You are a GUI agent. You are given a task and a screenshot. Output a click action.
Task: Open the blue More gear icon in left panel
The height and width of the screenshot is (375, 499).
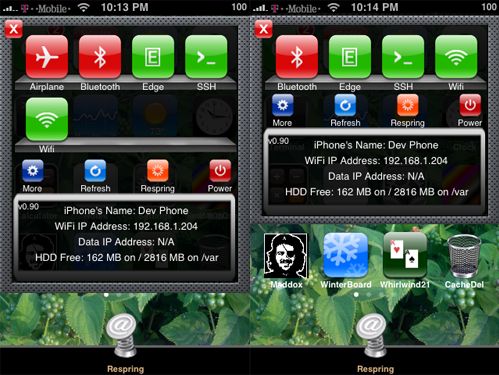pyautogui.click(x=33, y=171)
